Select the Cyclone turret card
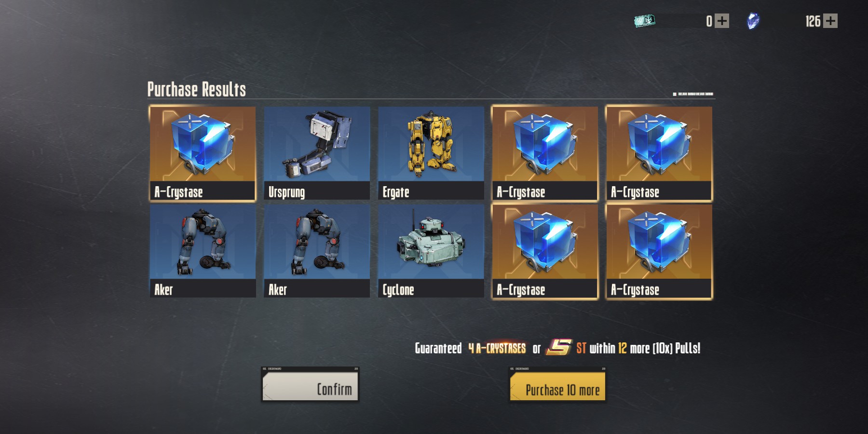868x434 pixels. point(431,251)
